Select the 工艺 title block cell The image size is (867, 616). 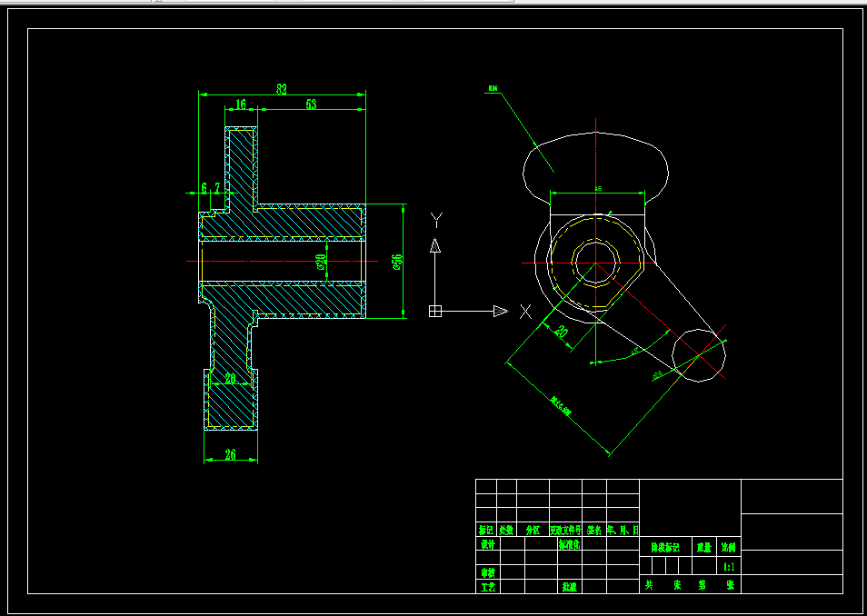(x=487, y=587)
